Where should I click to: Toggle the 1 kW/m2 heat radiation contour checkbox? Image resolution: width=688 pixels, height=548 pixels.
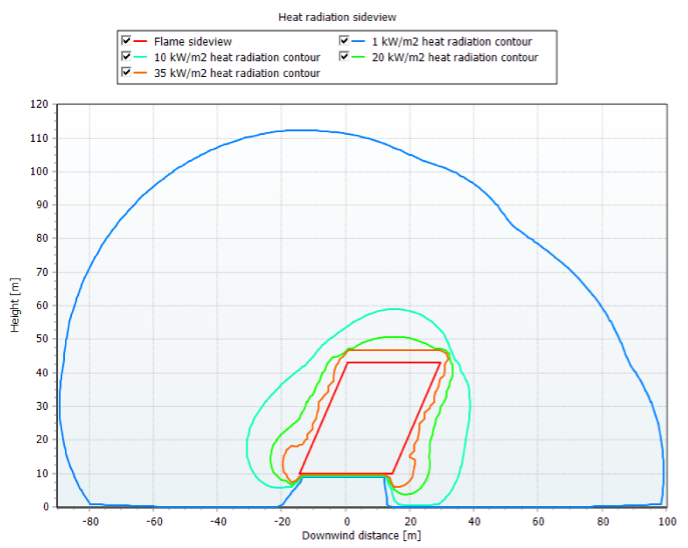[x=344, y=41]
